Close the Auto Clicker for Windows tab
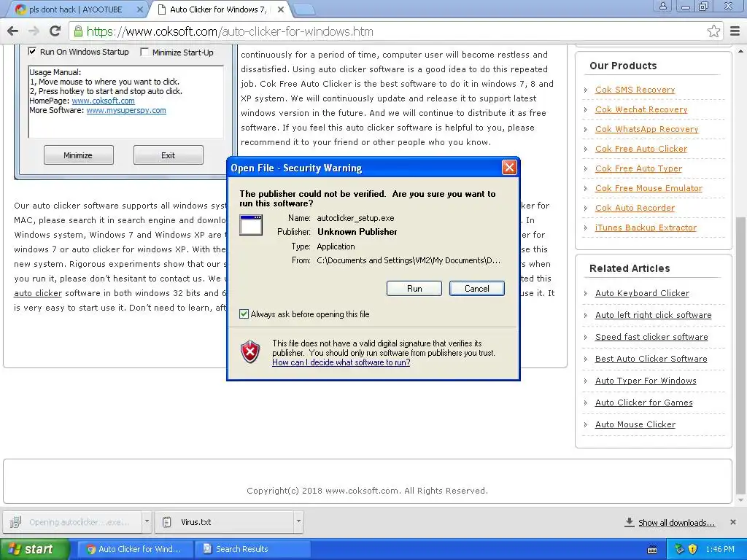Screen dimensions: 747x560 281,9
